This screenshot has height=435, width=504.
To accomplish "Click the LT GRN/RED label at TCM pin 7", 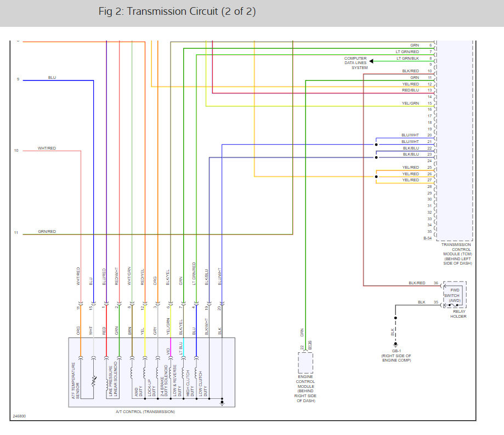I will click(407, 51).
